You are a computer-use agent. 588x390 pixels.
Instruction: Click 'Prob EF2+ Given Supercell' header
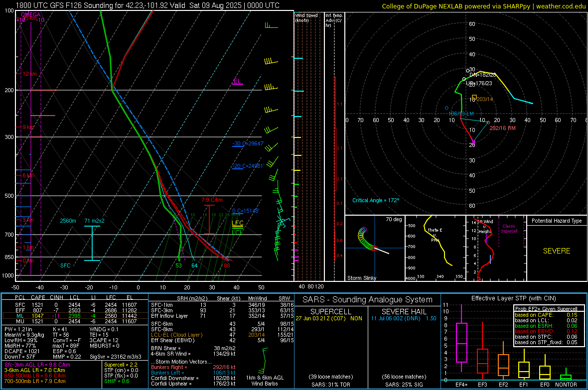(x=546, y=309)
